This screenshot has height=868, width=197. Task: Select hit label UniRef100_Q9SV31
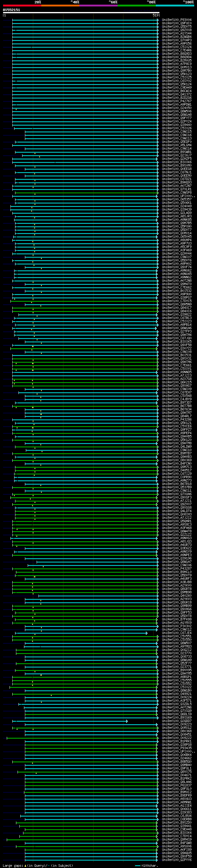[177, 358]
